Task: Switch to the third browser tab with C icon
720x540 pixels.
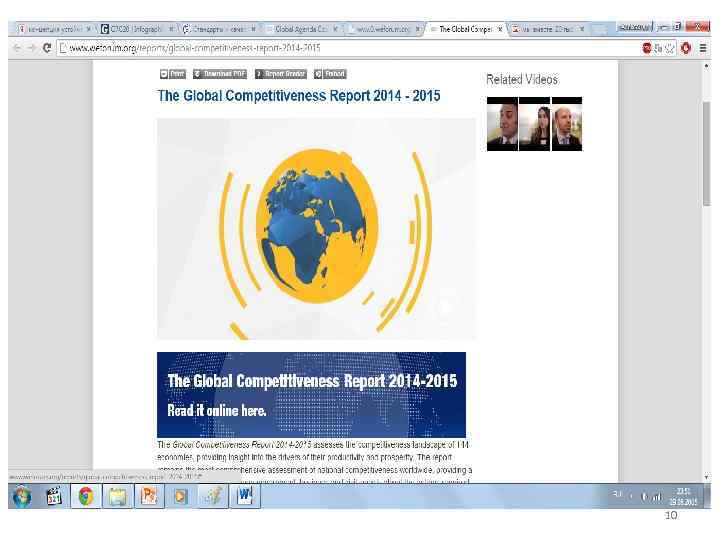Action: [x=218, y=29]
